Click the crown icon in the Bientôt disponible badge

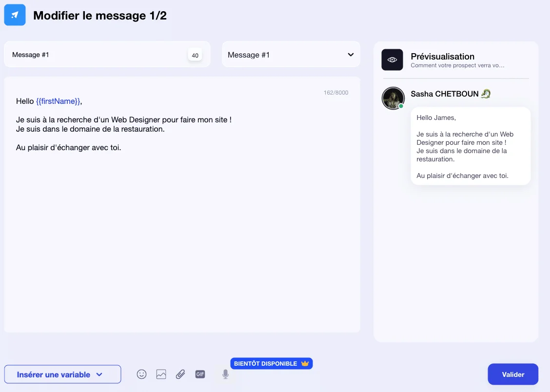305,363
